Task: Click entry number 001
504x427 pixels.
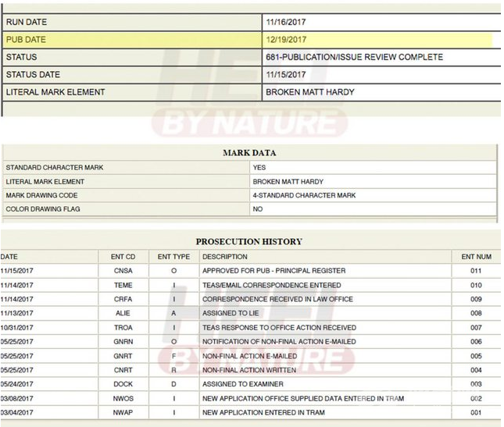Action: pos(476,412)
